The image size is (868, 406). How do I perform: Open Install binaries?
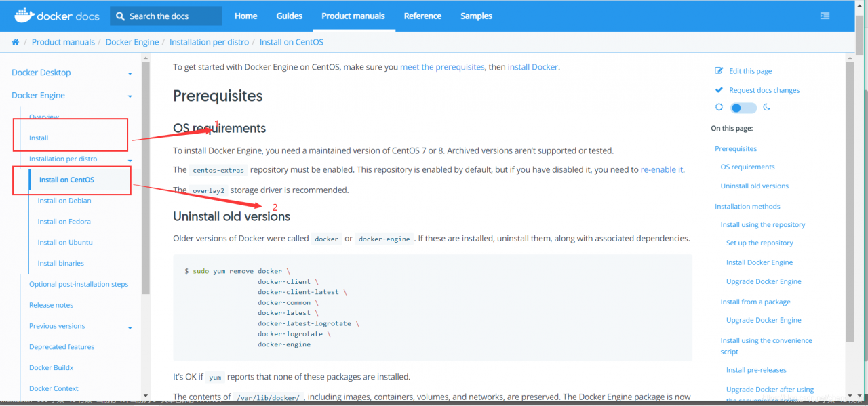click(61, 263)
